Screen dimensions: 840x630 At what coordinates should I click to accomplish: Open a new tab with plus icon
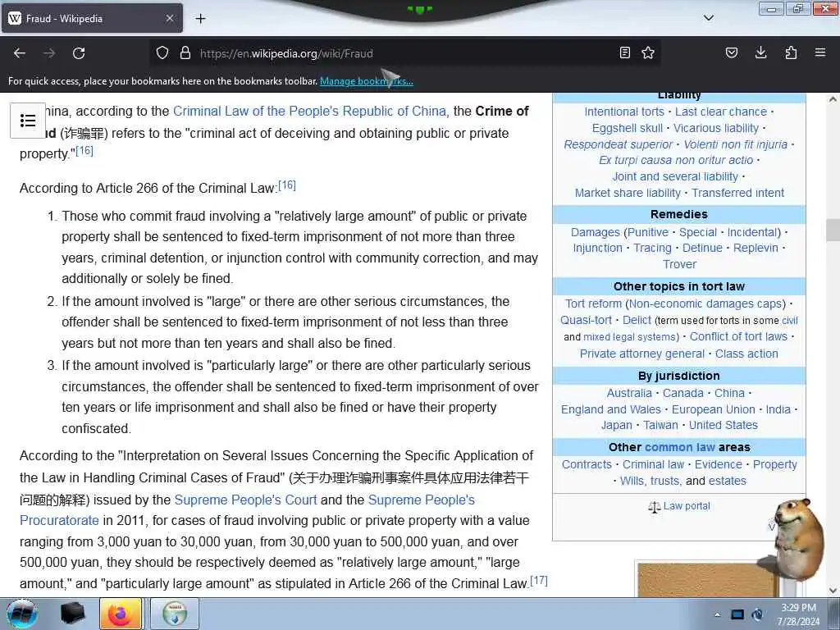coord(200,18)
